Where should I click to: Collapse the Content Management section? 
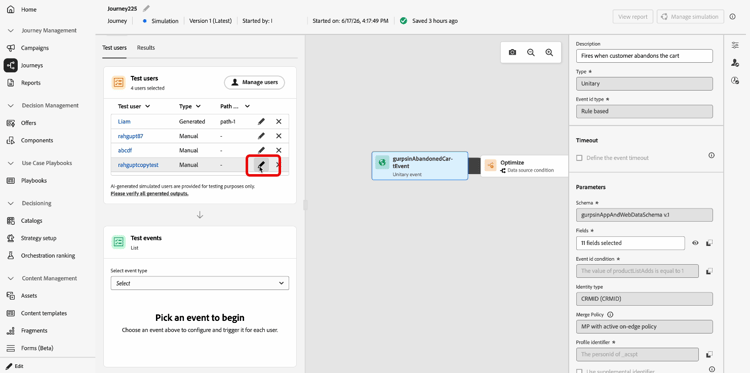click(11, 278)
